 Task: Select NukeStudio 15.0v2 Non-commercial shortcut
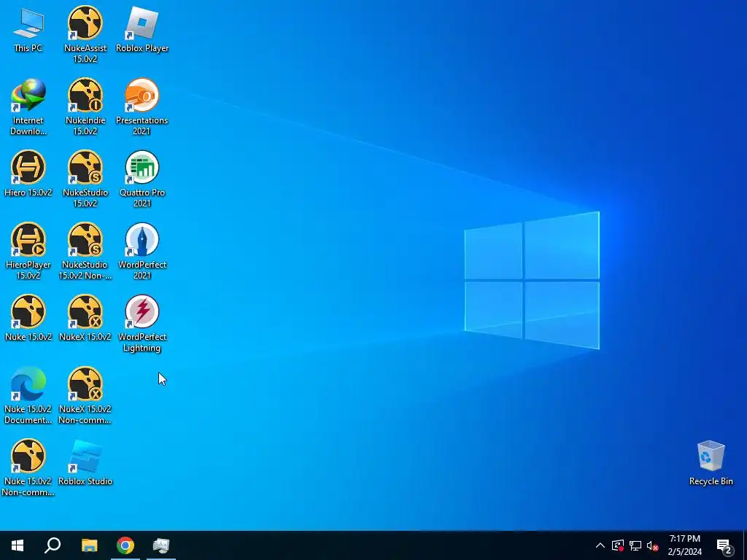tap(85, 251)
